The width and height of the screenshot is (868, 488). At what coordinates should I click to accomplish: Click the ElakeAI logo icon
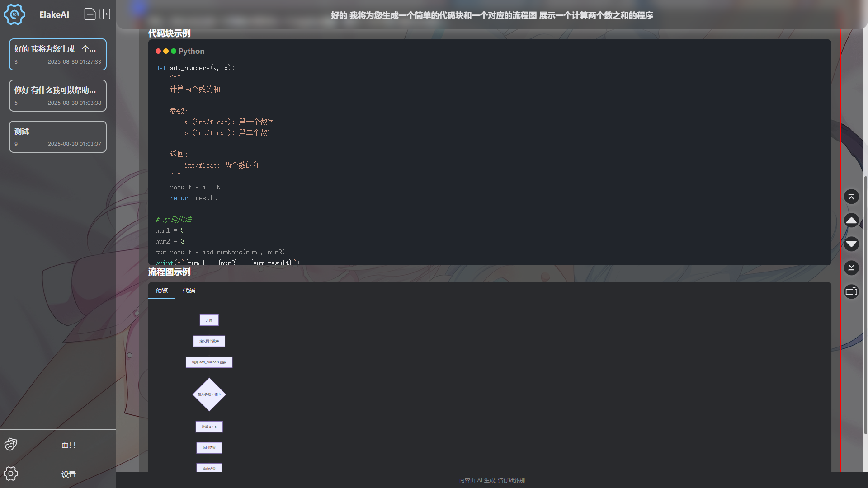click(x=14, y=14)
